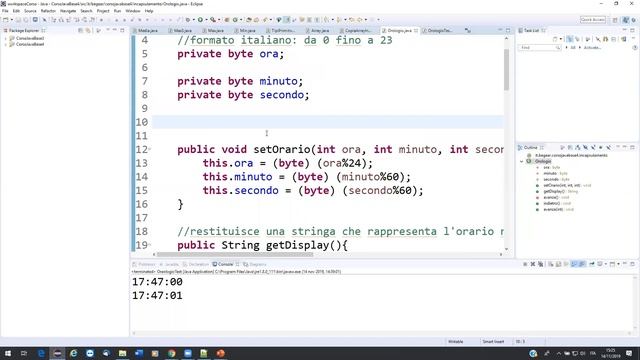Click the New Task icon in Task List
This screenshot has height=360, width=640.
point(555,39)
